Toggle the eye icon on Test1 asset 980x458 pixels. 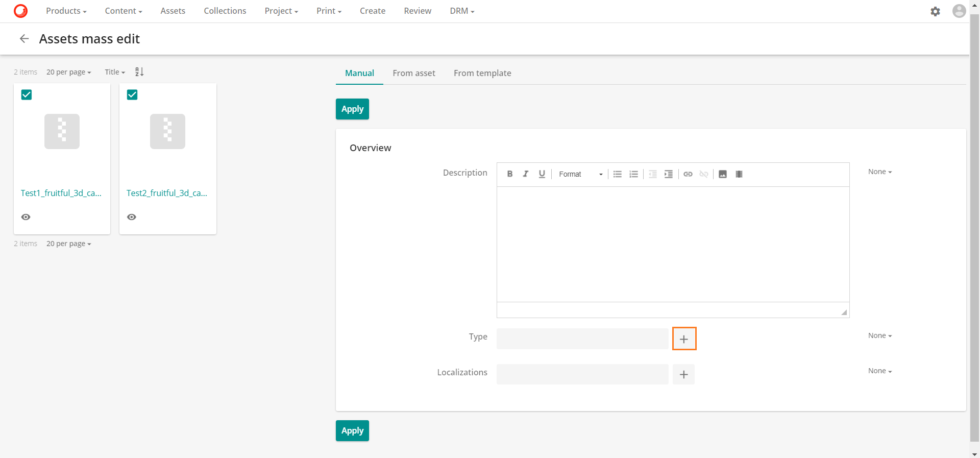point(26,217)
